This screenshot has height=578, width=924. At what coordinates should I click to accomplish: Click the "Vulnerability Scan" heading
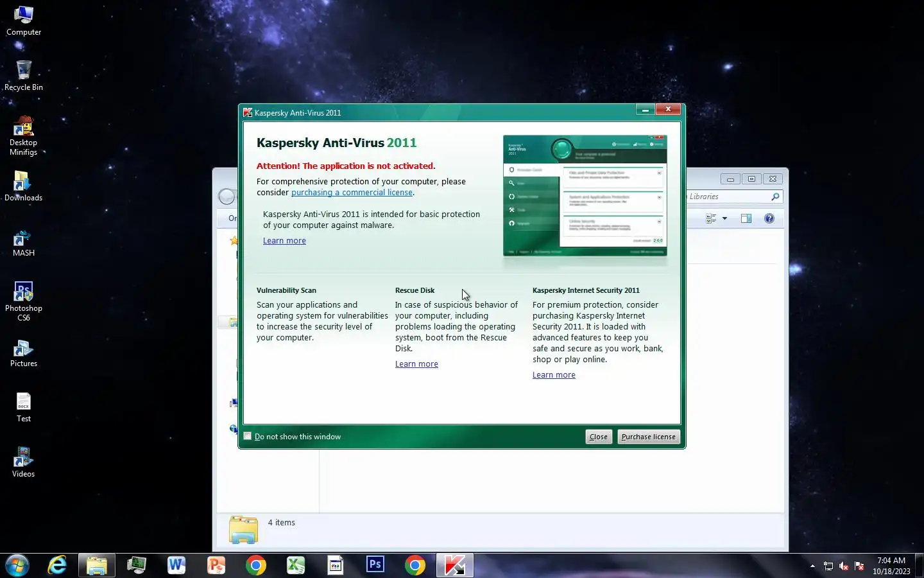click(x=286, y=290)
